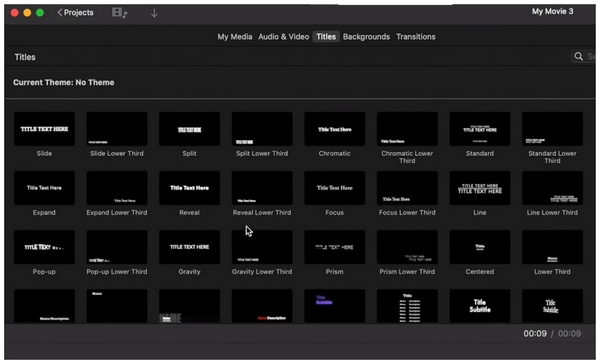600x364 pixels.
Task: Click the search magnifier icon
Action: tap(578, 57)
